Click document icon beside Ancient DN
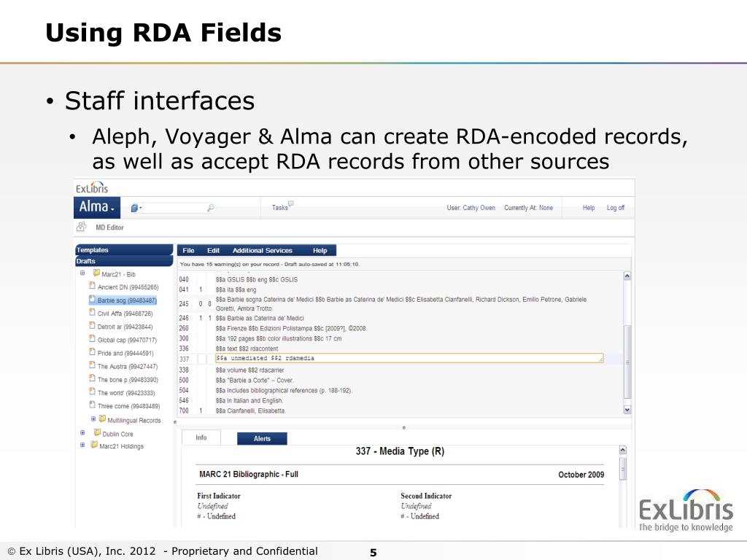 (93, 286)
